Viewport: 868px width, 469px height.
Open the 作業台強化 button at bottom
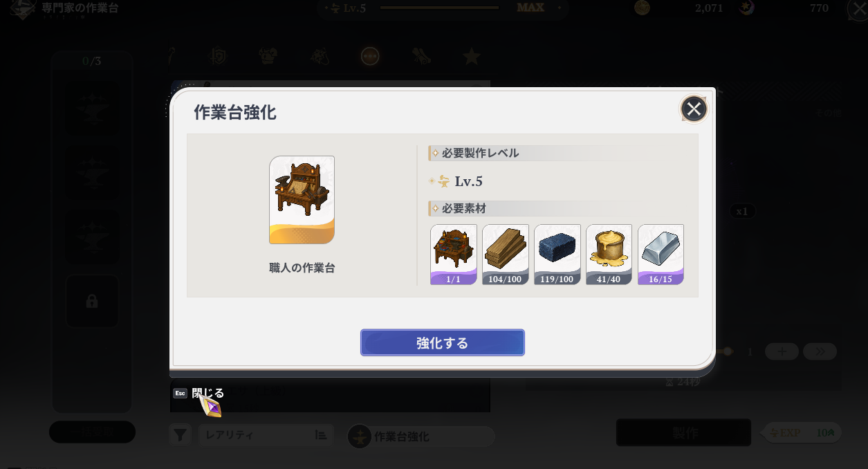tap(421, 436)
